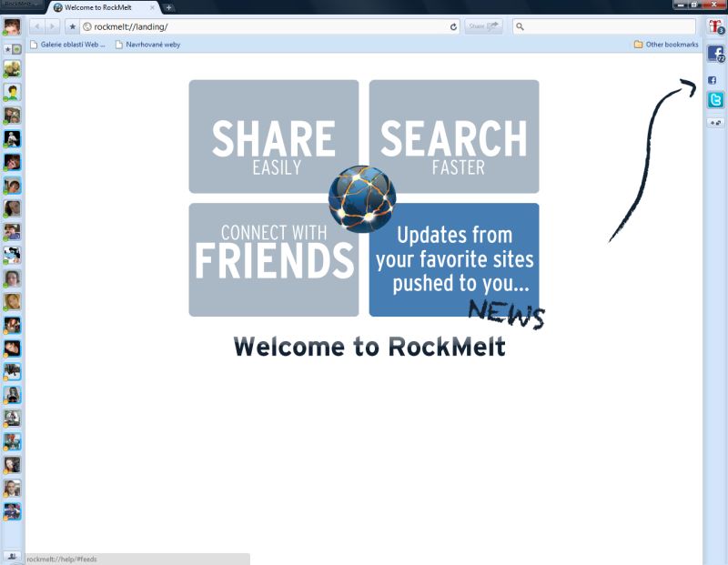Click the CONNECT WITH FRIENDS tile
This screenshot has width=728, height=565.
point(274,259)
